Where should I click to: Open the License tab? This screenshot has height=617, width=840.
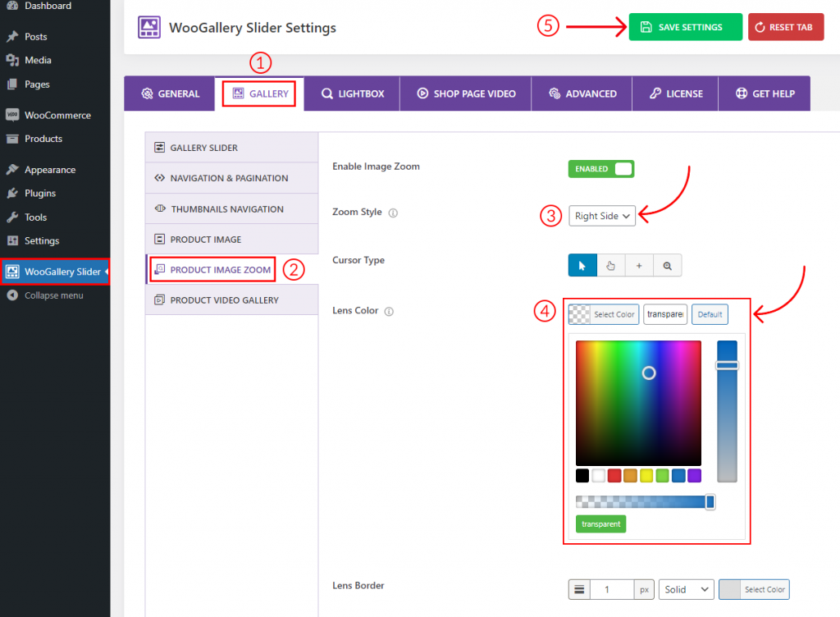pyautogui.click(x=675, y=94)
